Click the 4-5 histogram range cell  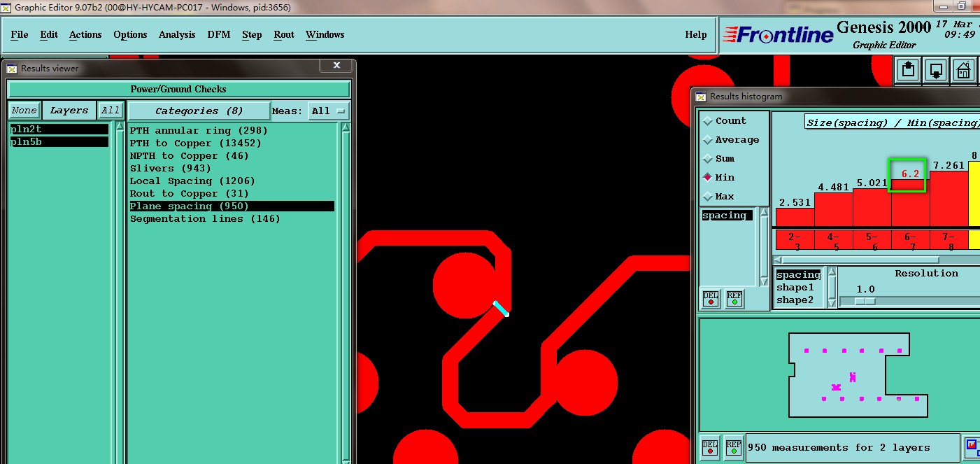coord(834,240)
